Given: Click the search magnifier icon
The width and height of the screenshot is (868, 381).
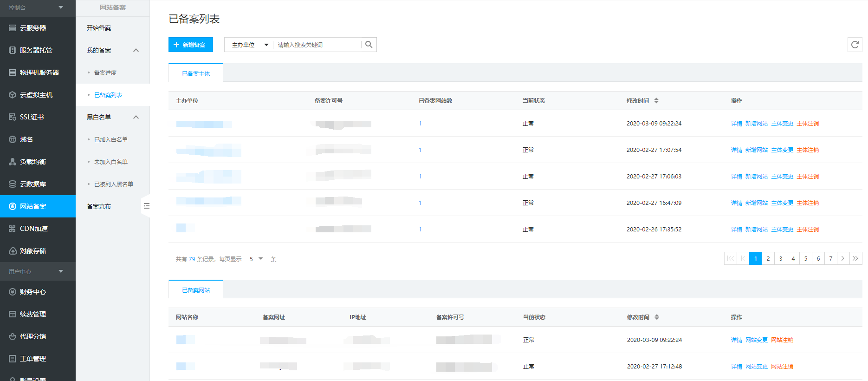Looking at the screenshot, I should pyautogui.click(x=369, y=45).
